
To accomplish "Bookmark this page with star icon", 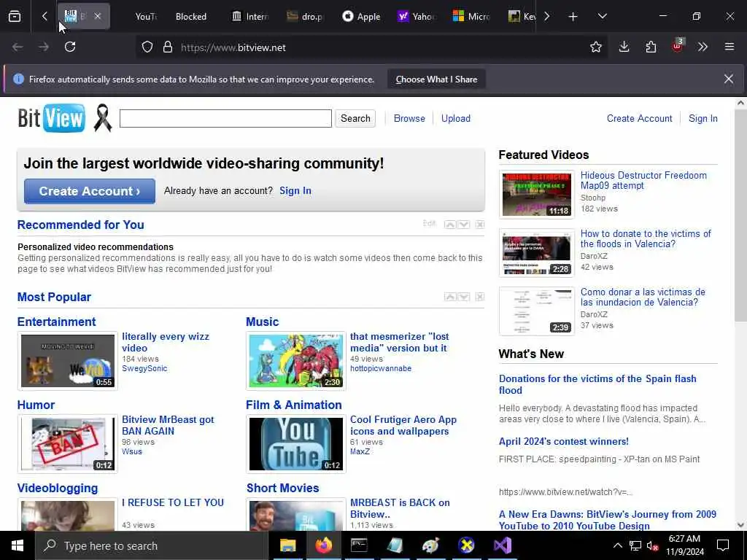I will [595, 47].
